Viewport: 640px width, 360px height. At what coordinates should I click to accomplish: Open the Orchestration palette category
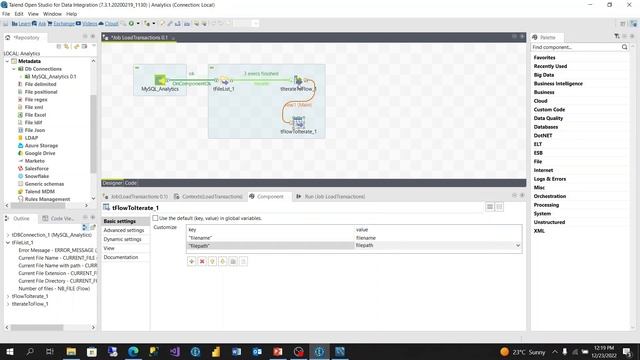click(x=549, y=196)
